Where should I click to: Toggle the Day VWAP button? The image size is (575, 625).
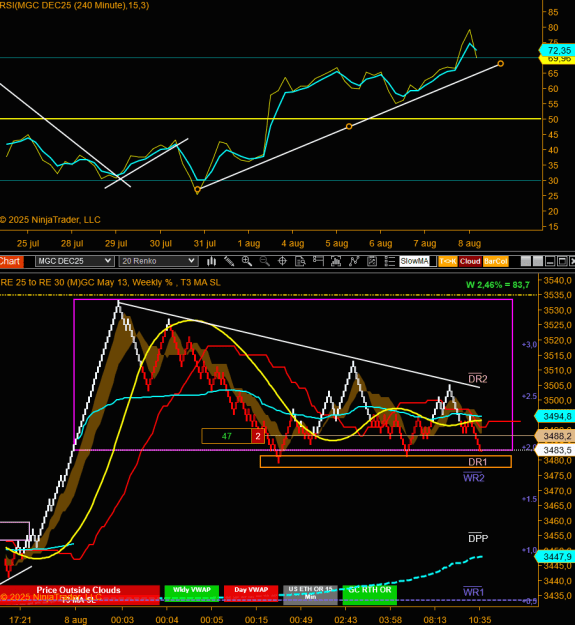pos(251,592)
